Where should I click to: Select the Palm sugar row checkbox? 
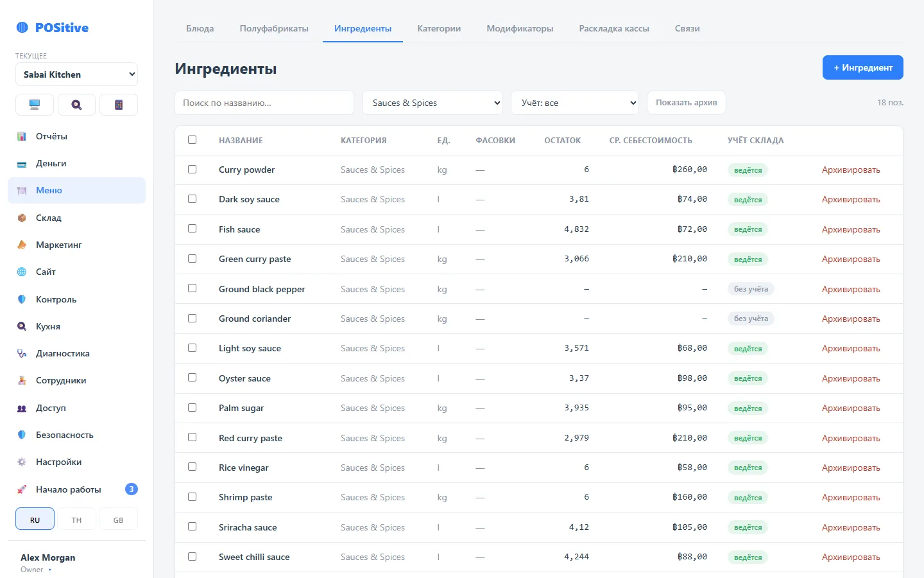pos(192,408)
